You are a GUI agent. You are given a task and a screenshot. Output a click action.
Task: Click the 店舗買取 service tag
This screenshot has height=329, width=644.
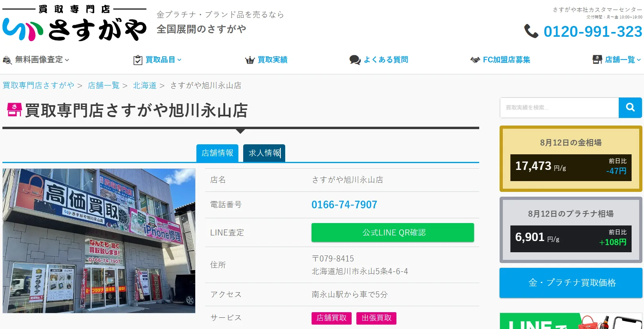(332, 318)
